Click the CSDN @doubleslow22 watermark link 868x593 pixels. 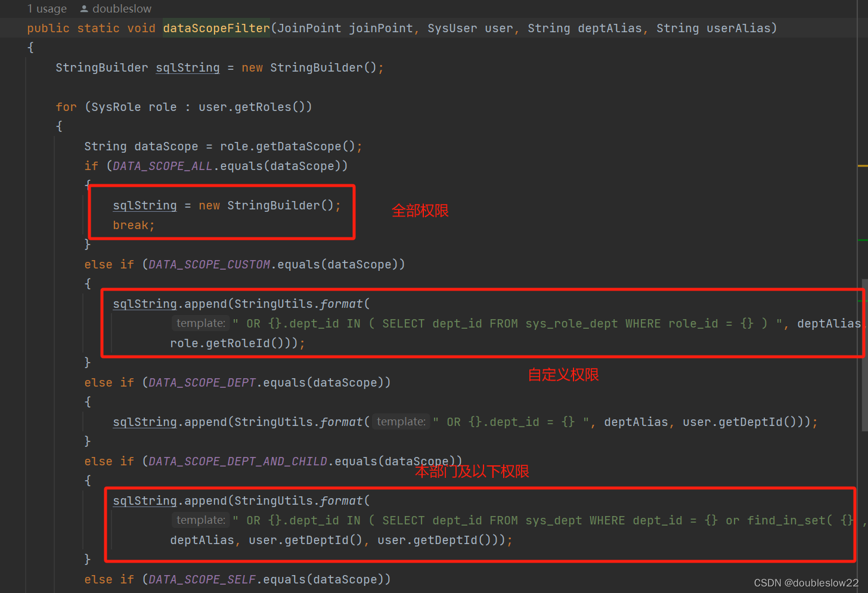point(806,583)
